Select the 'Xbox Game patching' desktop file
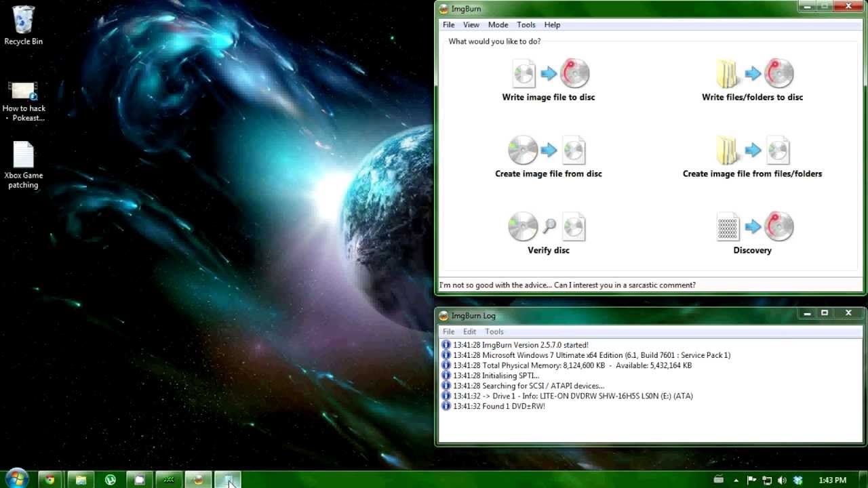Image resolution: width=868 pixels, height=488 pixels. pos(24,165)
